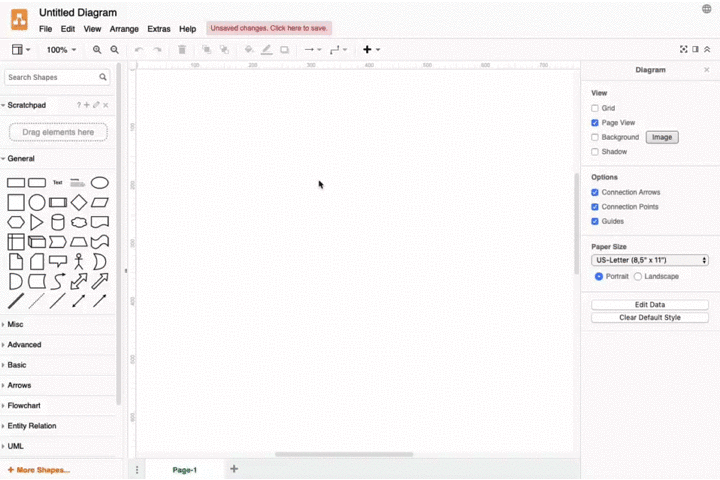720x480 pixels.
Task: Uncheck the Guides option
Action: 595,221
